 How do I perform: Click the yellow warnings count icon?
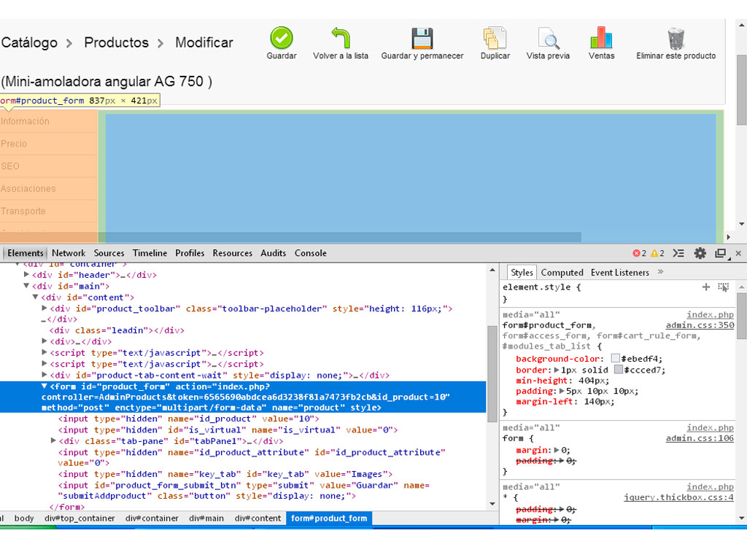click(654, 253)
